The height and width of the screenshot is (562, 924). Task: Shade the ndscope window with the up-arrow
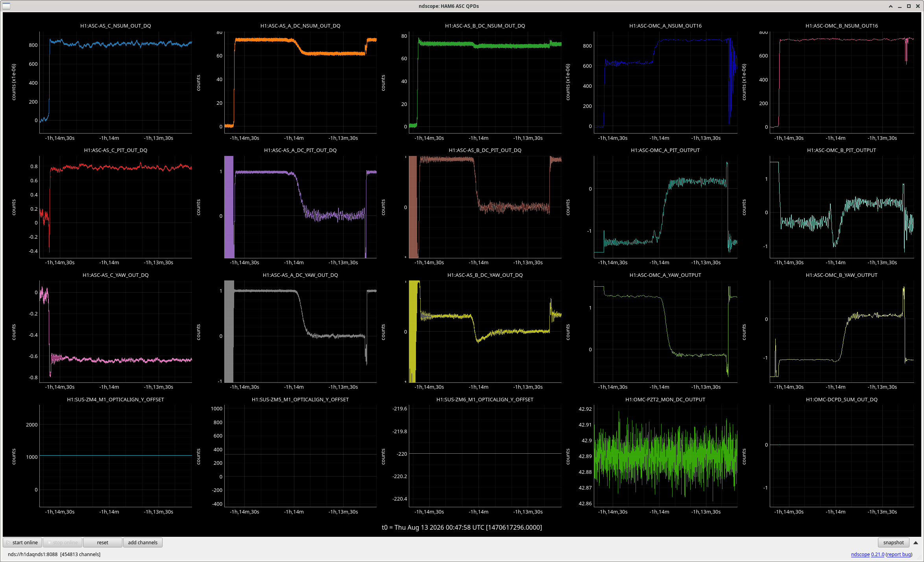(891, 6)
